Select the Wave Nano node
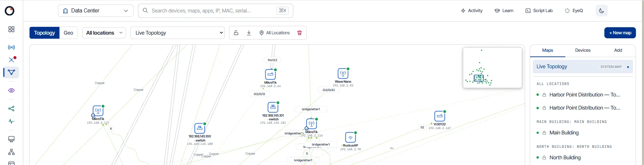This screenshot has width=644, height=165. point(343,74)
